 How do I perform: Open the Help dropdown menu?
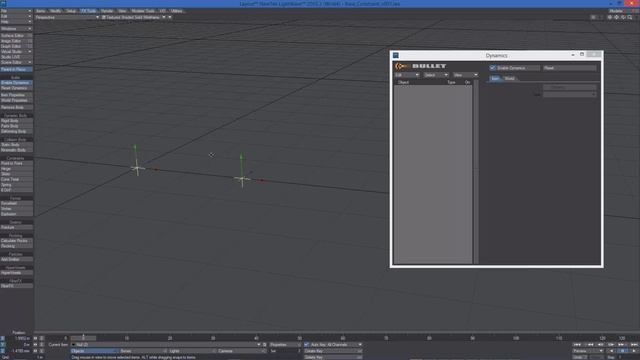point(16,22)
